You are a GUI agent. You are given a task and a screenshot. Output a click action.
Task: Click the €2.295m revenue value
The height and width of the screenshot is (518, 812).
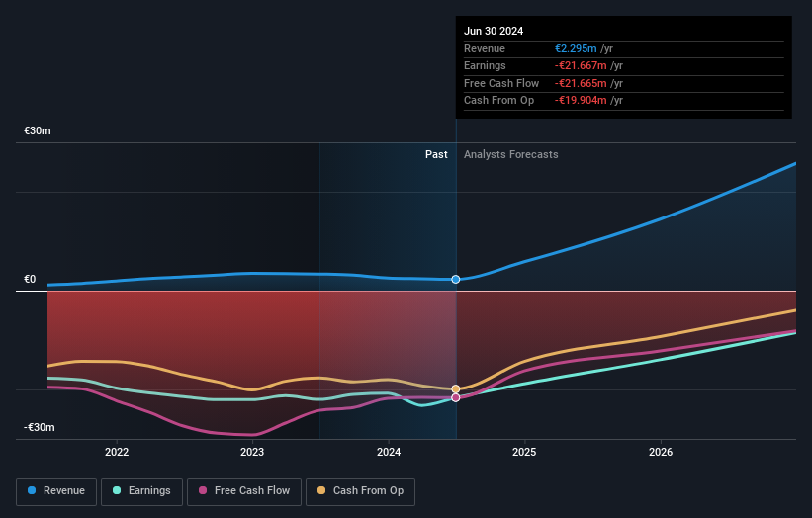click(x=576, y=48)
